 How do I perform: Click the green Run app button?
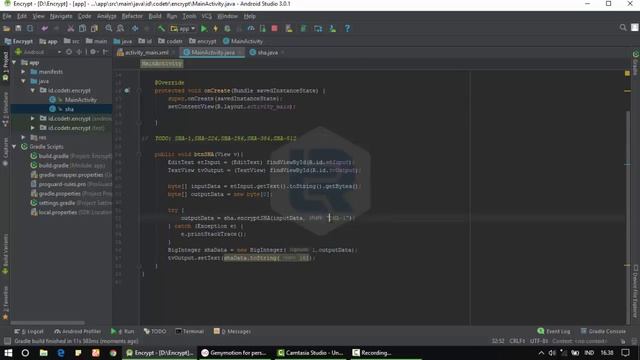(x=204, y=29)
